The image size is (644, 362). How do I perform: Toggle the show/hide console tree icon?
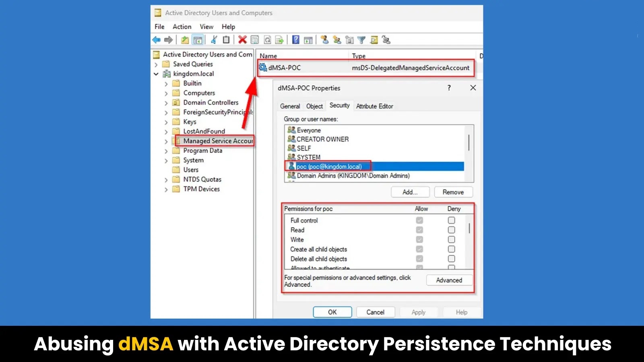click(198, 39)
